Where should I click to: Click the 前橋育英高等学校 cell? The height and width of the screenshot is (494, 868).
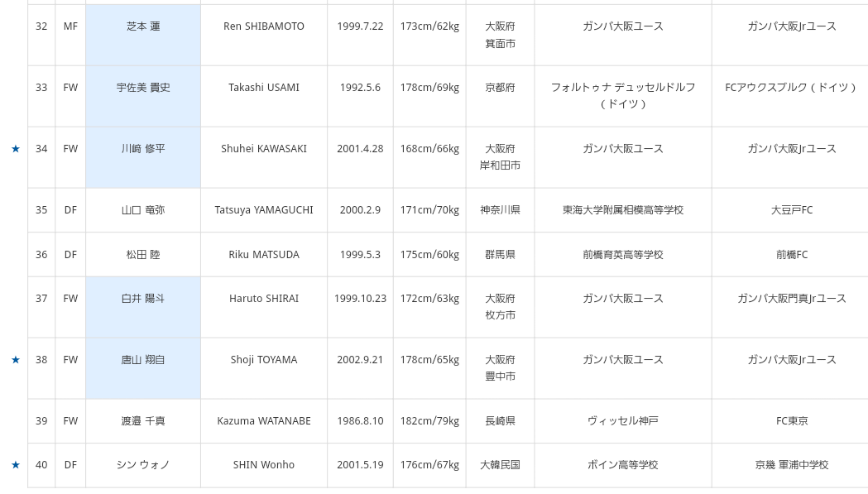click(623, 255)
